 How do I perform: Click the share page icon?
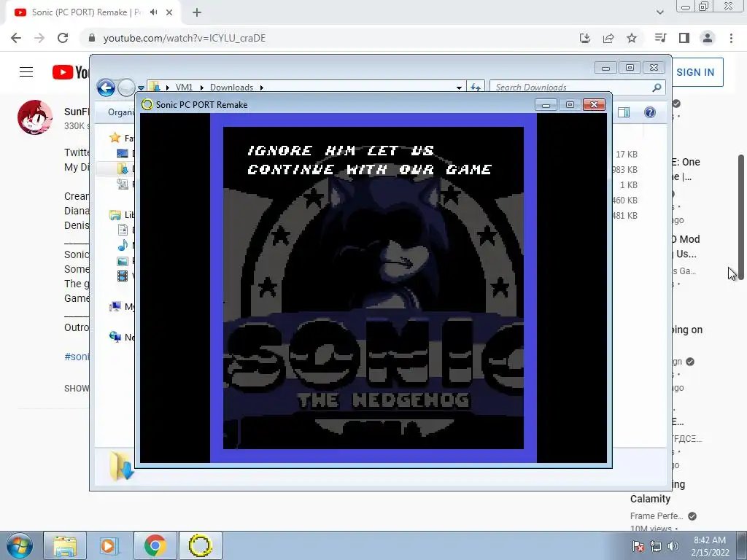pyautogui.click(x=608, y=38)
